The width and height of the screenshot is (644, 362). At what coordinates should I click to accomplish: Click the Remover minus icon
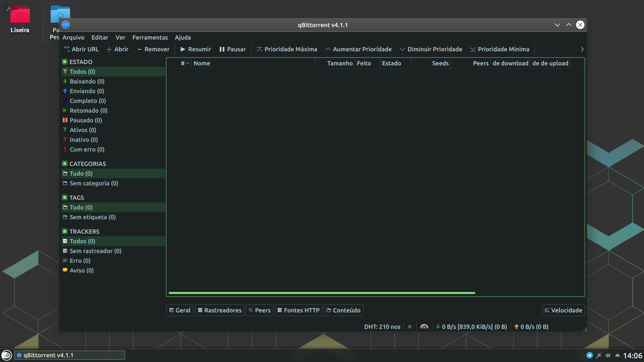click(x=139, y=49)
